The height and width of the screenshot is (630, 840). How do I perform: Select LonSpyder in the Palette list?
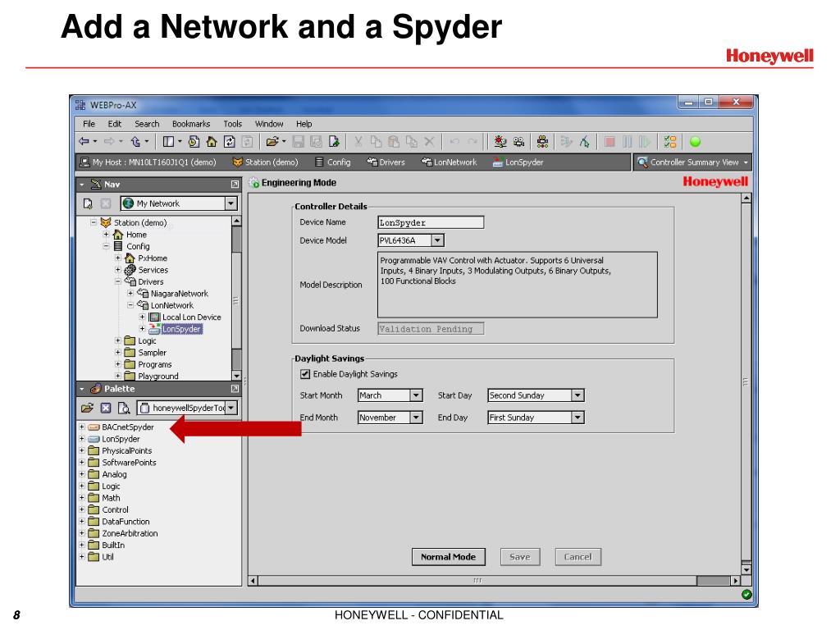121,439
